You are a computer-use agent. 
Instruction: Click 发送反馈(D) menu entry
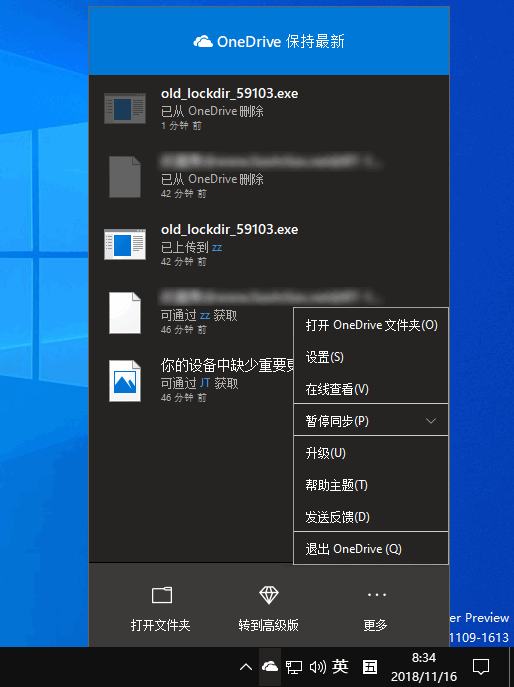(x=371, y=517)
